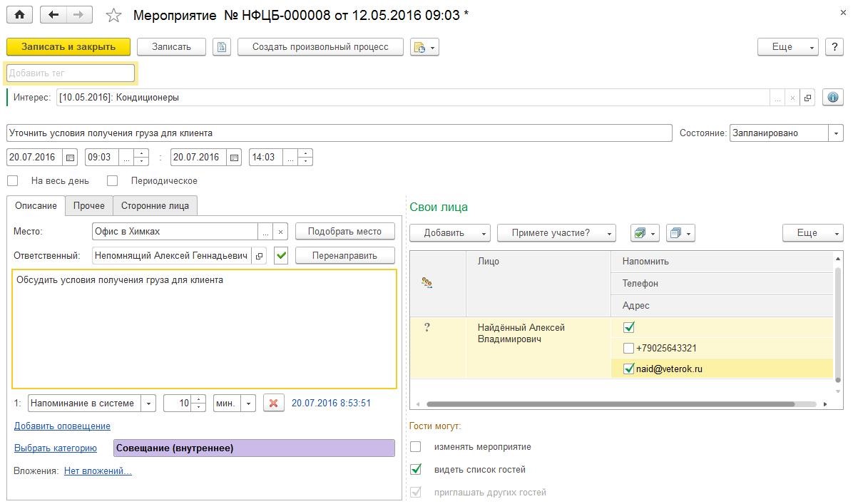Click the red X to delete the reminder
The image size is (853, 504).
click(x=273, y=403)
